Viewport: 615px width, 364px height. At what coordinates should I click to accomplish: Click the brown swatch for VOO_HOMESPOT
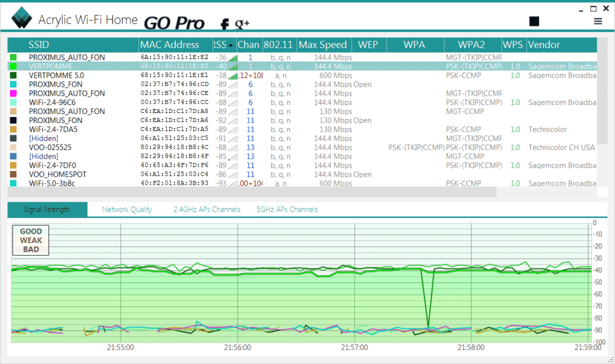13,174
